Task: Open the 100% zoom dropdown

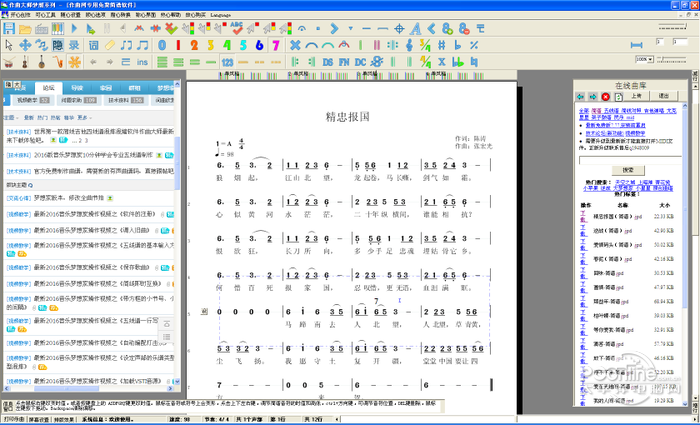Action: [x=645, y=59]
